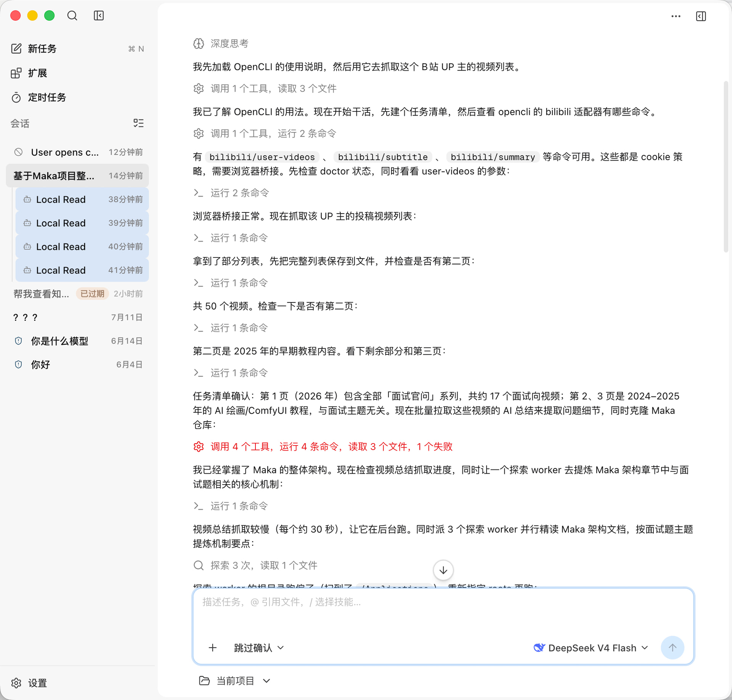The image size is (732, 700).
Task: Click the stopped icon beside User opens c...
Action: [x=18, y=152]
